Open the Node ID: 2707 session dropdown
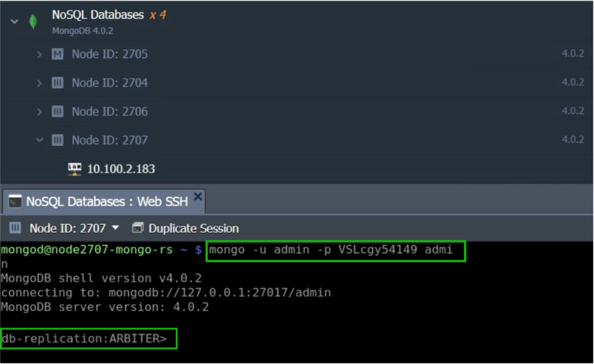The width and height of the screenshot is (594, 364). coord(74,228)
